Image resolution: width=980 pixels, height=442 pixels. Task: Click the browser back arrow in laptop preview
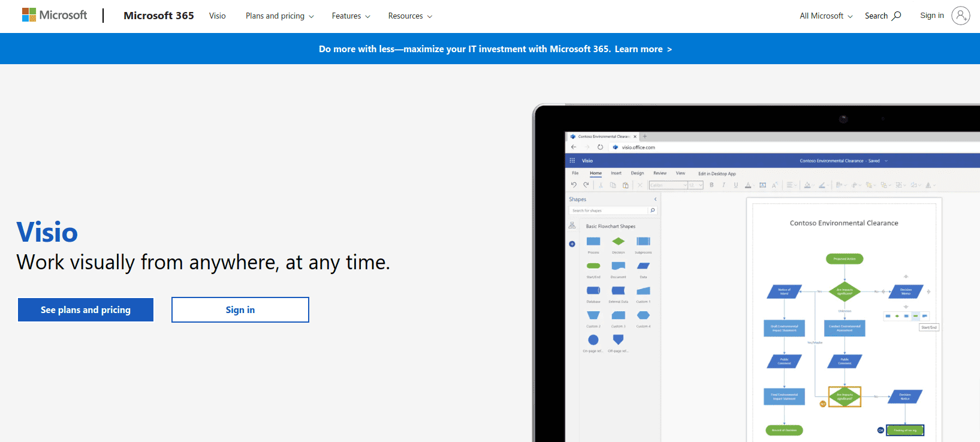click(574, 147)
